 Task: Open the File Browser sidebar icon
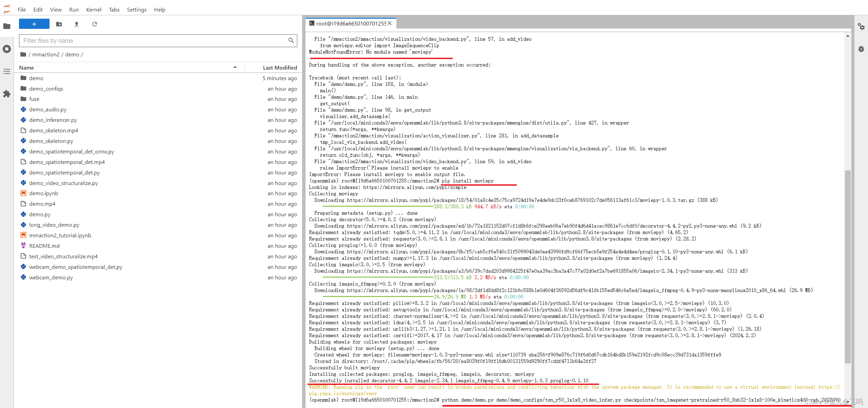click(7, 26)
